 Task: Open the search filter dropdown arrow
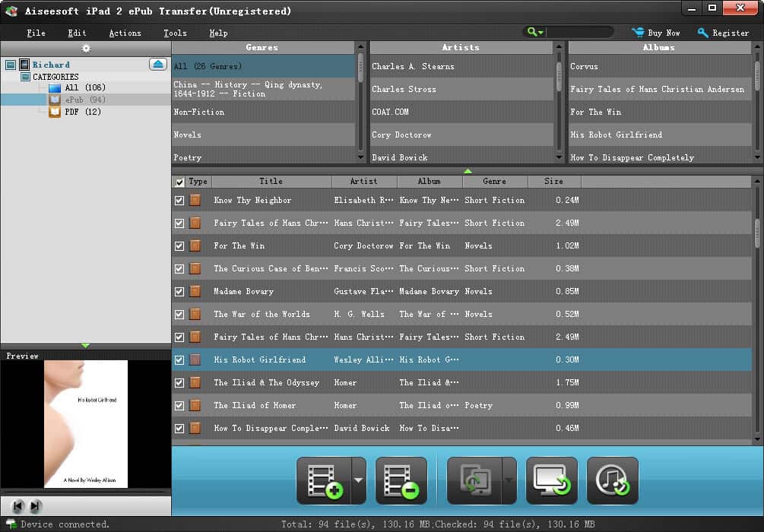(541, 33)
